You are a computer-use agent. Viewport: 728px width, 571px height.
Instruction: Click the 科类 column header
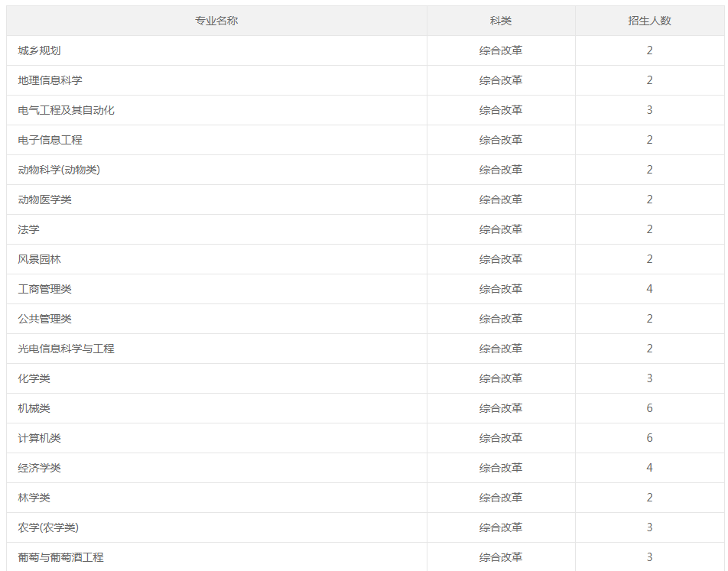pyautogui.click(x=500, y=21)
